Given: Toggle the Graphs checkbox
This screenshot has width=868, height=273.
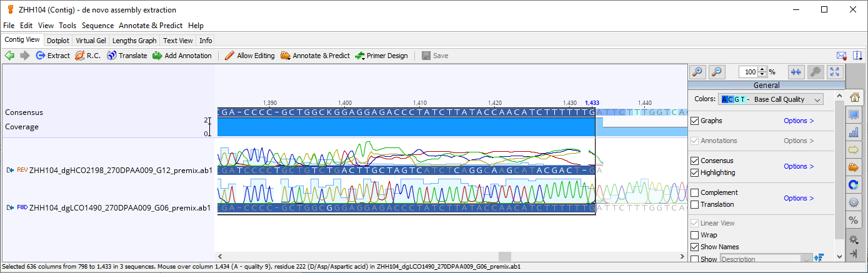Looking at the screenshot, I should click(694, 121).
